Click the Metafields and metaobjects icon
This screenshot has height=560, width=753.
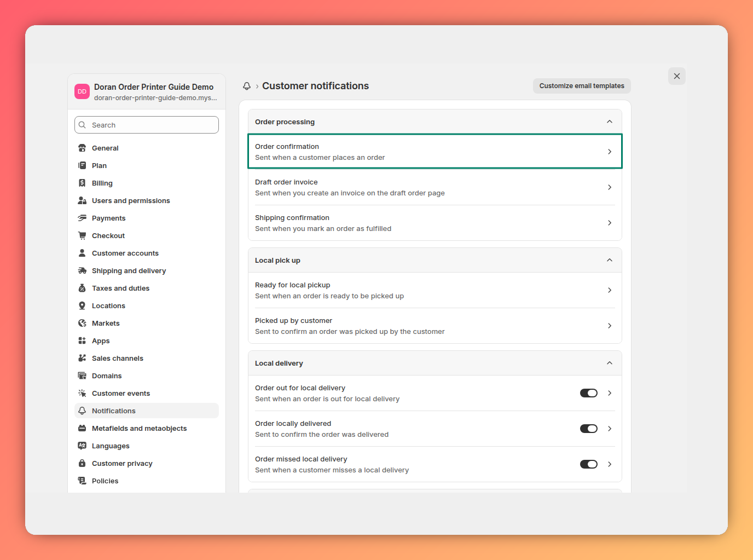(x=82, y=428)
